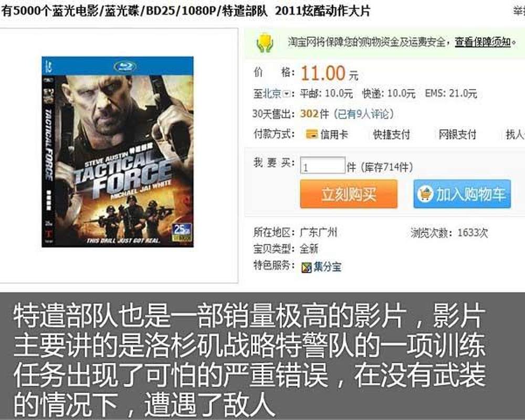Click the product title heading
This screenshot has width=525, height=420.
[x=185, y=11]
